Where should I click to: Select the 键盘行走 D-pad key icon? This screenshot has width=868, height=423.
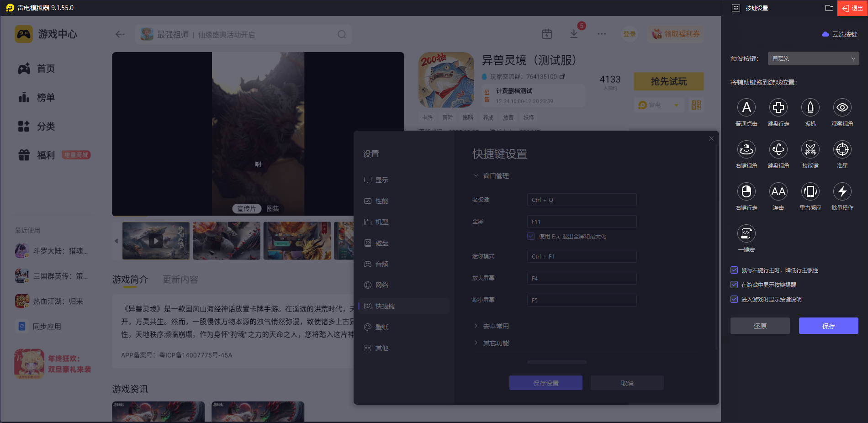tap(778, 107)
